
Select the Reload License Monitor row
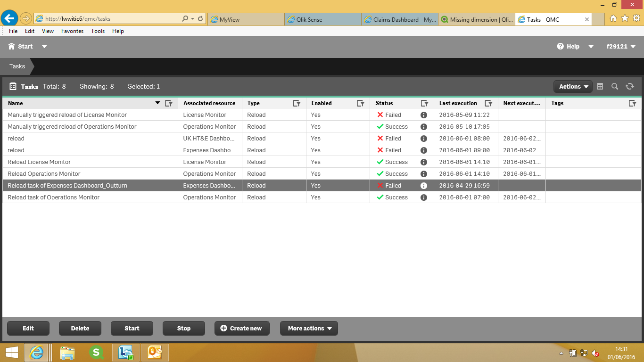[322, 162]
